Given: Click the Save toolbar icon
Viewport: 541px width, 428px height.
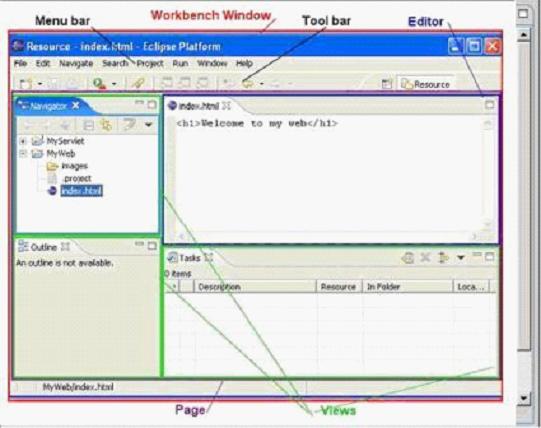Looking at the screenshot, I should [53, 84].
